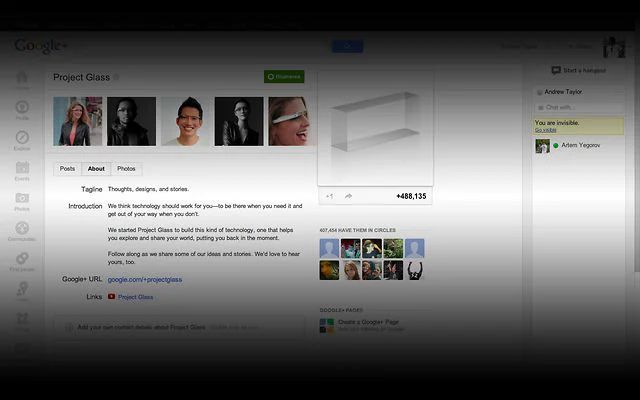Click the 'HAVE THEM IN CIRCLES' heading
This screenshot has width=640, height=400.
coord(357,230)
